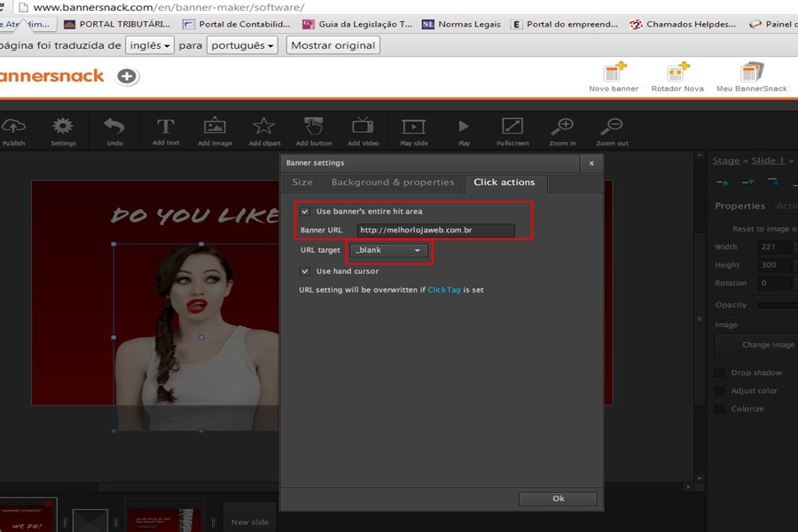Follow the ClickTag link

[x=444, y=290]
